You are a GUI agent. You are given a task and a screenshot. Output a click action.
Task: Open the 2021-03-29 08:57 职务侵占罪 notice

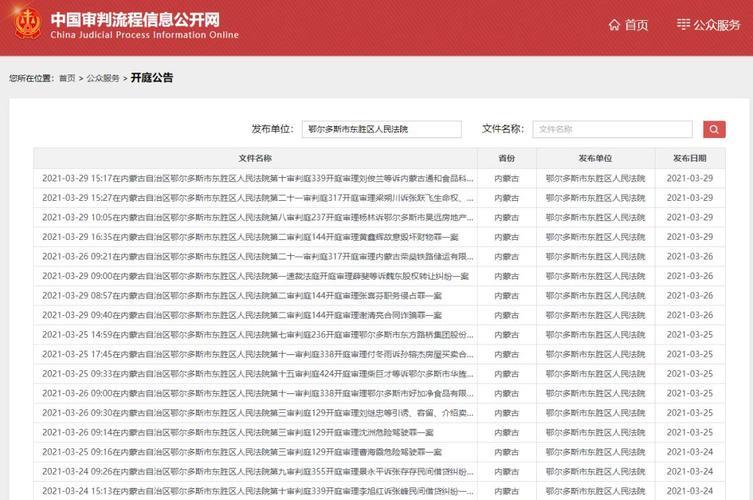click(x=242, y=295)
